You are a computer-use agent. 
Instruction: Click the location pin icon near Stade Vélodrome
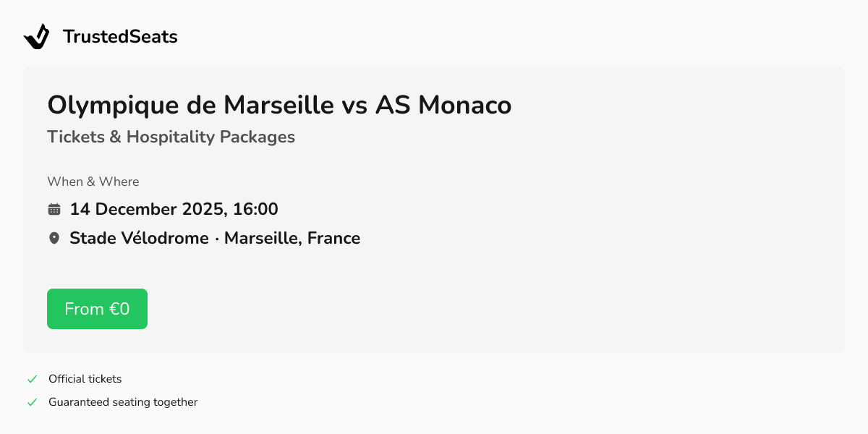point(54,237)
